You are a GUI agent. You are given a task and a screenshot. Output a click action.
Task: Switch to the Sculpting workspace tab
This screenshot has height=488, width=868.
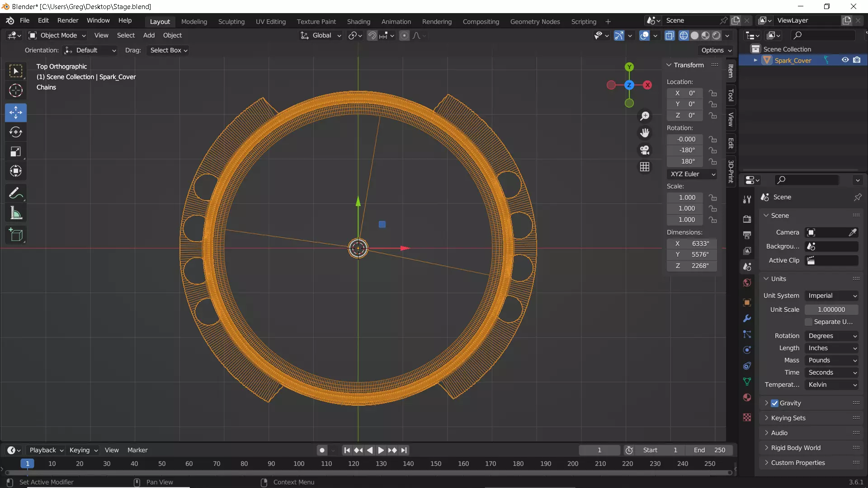[x=231, y=22]
